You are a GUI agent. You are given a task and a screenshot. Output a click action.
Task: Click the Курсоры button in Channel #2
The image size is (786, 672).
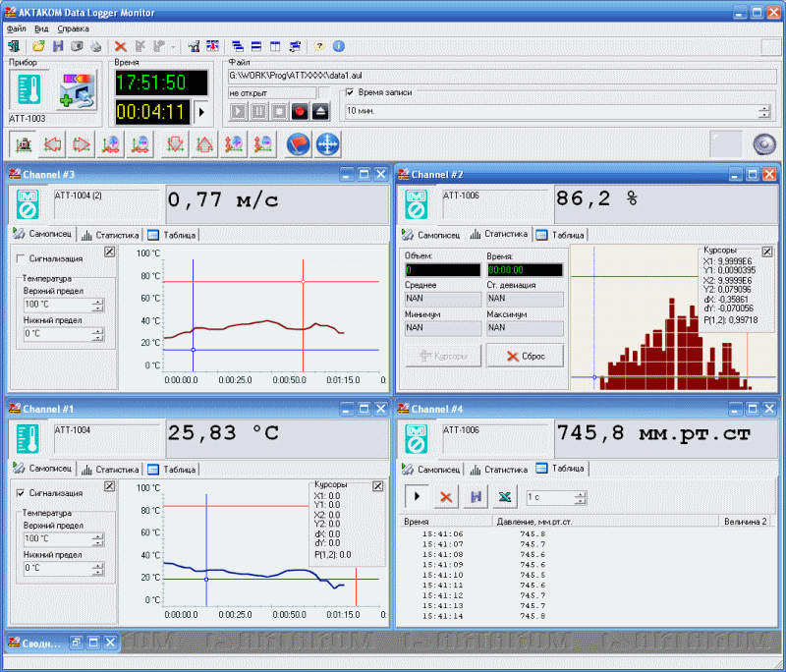point(443,356)
